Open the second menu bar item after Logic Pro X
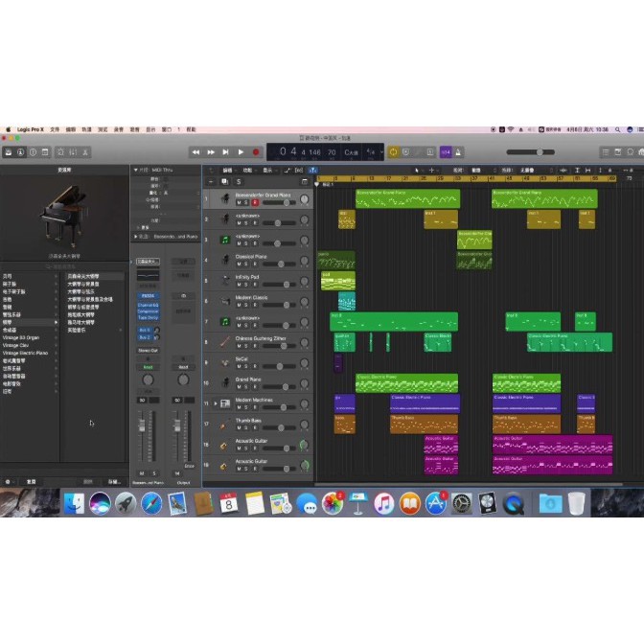This screenshot has height=644, width=644. (71, 129)
